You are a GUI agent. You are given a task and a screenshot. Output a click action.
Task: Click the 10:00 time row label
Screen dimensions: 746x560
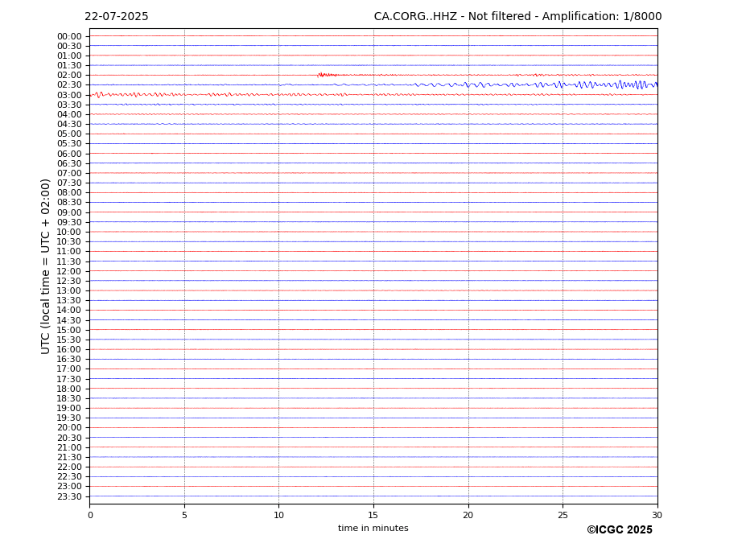[x=69, y=233]
